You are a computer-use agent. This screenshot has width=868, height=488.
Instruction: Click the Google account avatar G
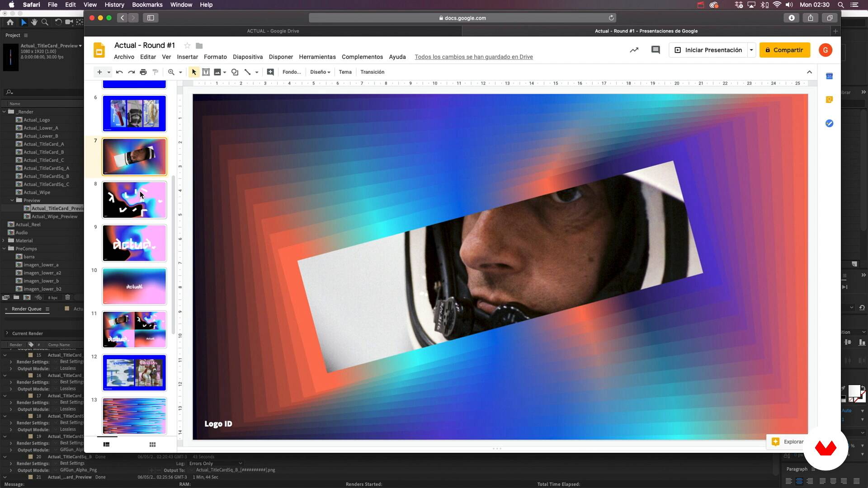[826, 50]
